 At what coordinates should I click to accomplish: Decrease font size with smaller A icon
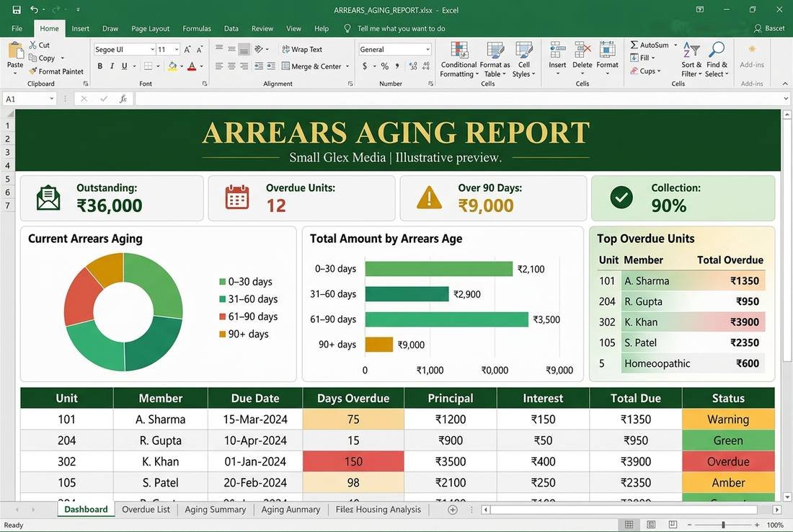(x=200, y=49)
